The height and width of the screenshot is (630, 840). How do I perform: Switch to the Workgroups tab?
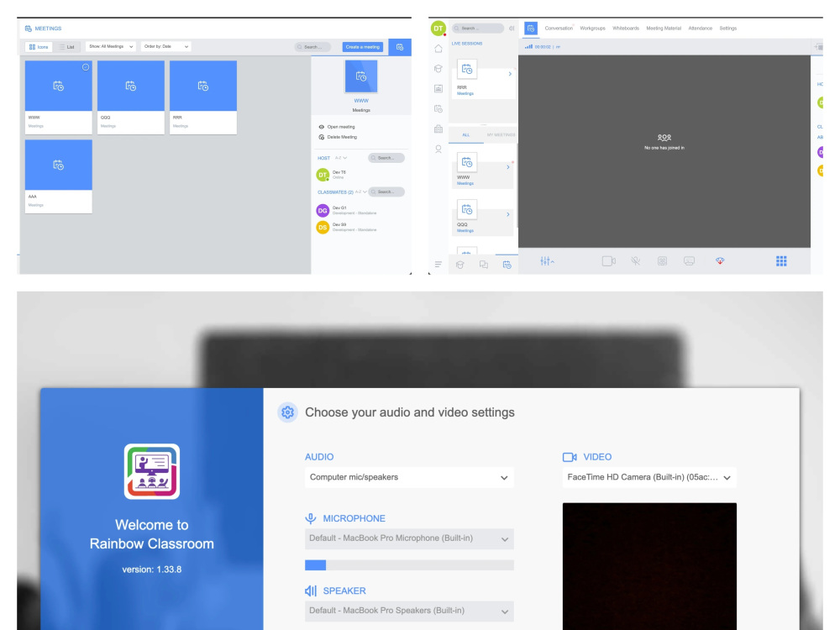click(592, 29)
